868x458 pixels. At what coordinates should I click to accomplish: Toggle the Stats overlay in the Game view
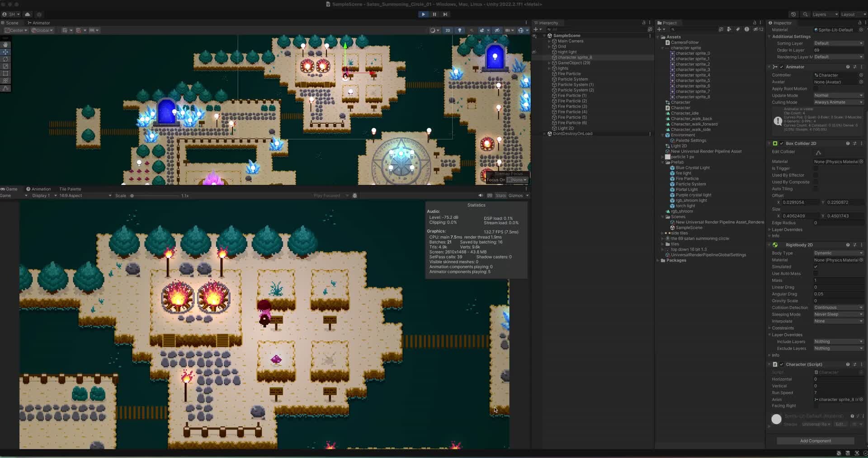(501, 196)
